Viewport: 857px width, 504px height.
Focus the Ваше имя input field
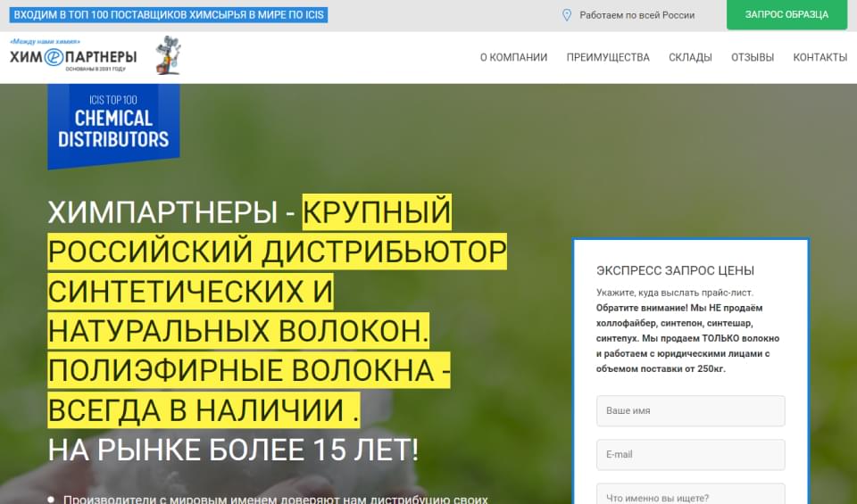[x=691, y=410]
